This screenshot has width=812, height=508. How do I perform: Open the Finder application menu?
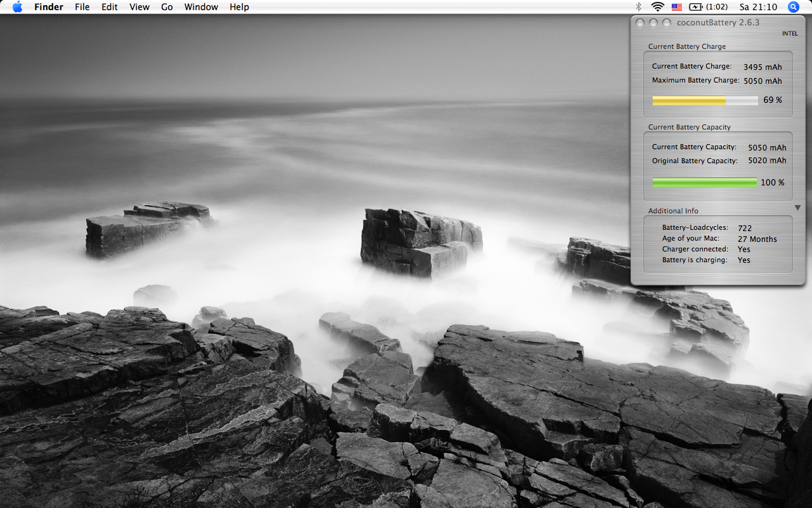click(48, 7)
